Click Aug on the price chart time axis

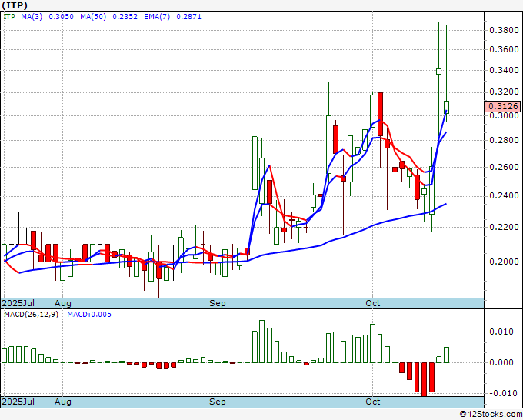click(x=63, y=303)
